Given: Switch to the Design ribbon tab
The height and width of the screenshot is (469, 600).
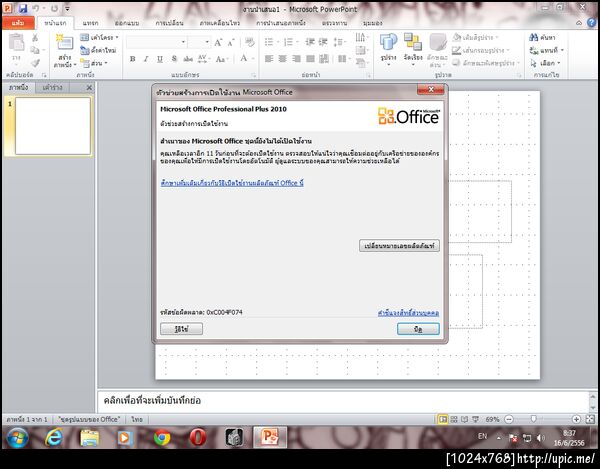Looking at the screenshot, I should pyautogui.click(x=127, y=23).
